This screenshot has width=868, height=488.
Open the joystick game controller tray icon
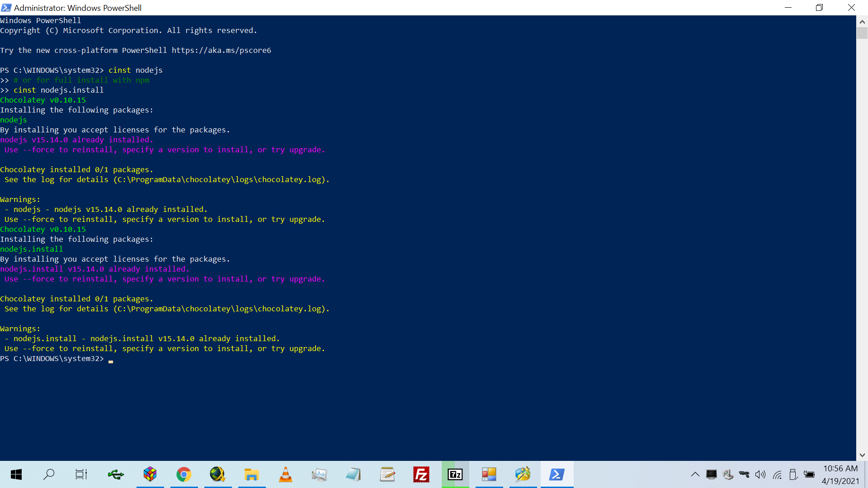coord(728,474)
